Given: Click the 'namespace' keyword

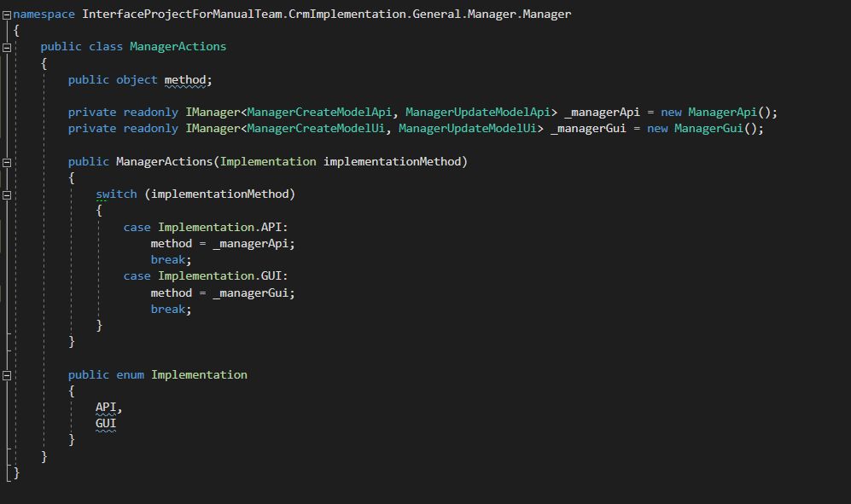Looking at the screenshot, I should [44, 14].
